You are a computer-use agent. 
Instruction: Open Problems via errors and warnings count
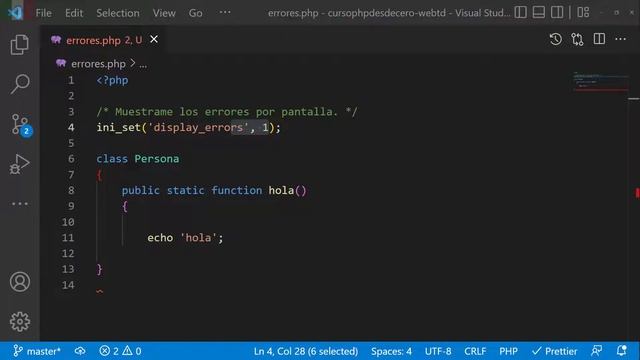pyautogui.click(x=120, y=351)
